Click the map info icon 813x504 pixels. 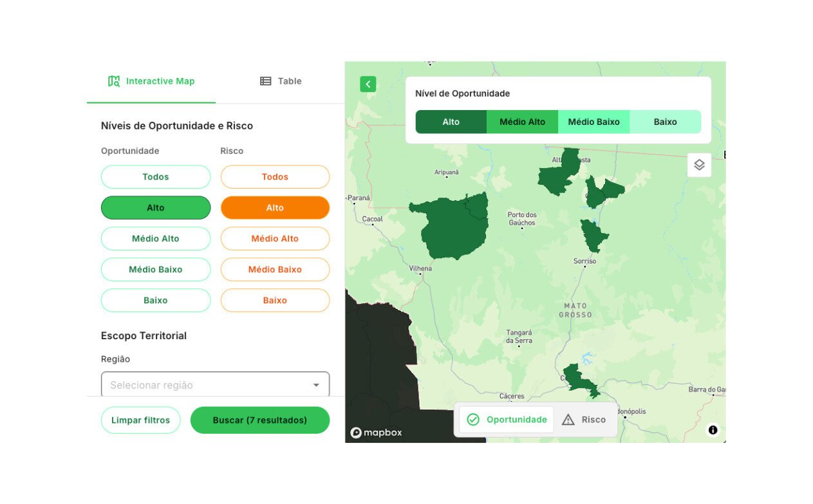tap(713, 430)
